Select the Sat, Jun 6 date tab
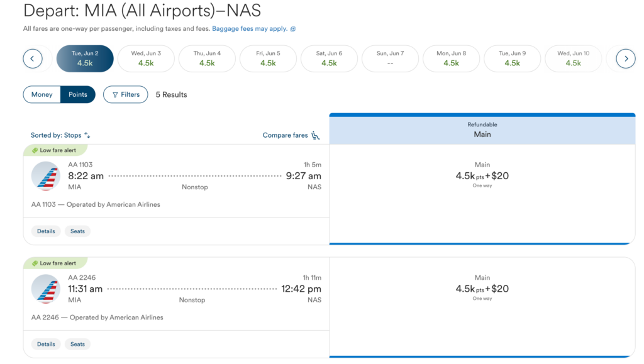 click(x=329, y=58)
